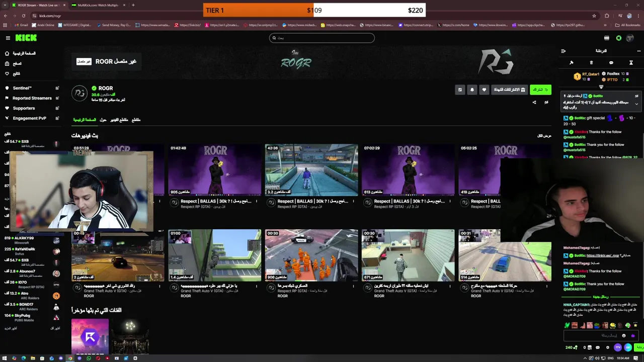Viewport: 644px width, 362px height.
Task: Open chat settings gear icon
Action: (x=608, y=347)
